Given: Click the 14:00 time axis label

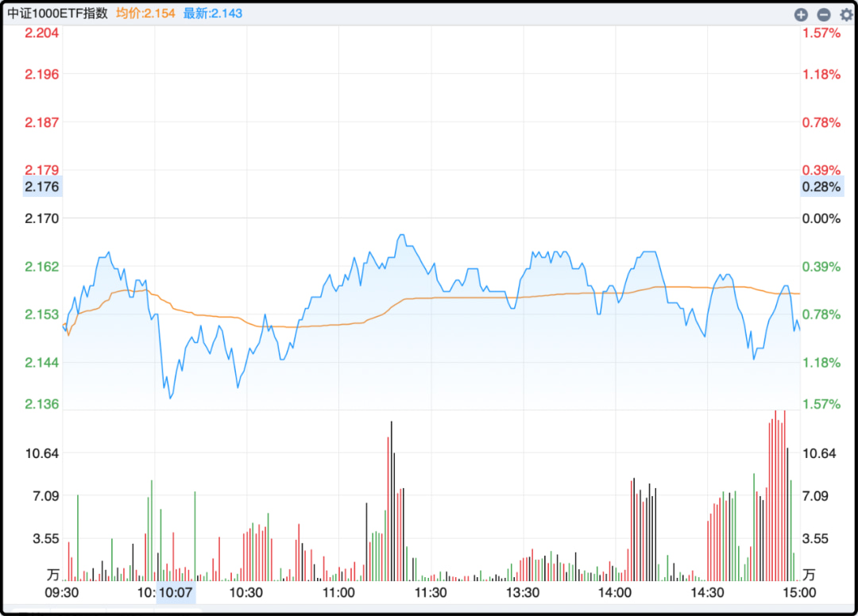Looking at the screenshot, I should pos(615,593).
